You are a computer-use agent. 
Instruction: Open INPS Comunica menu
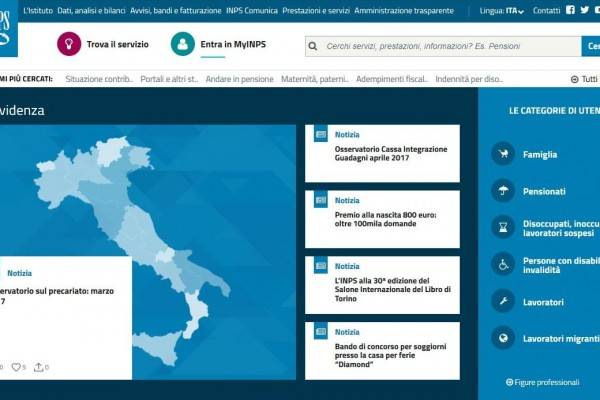tap(252, 11)
